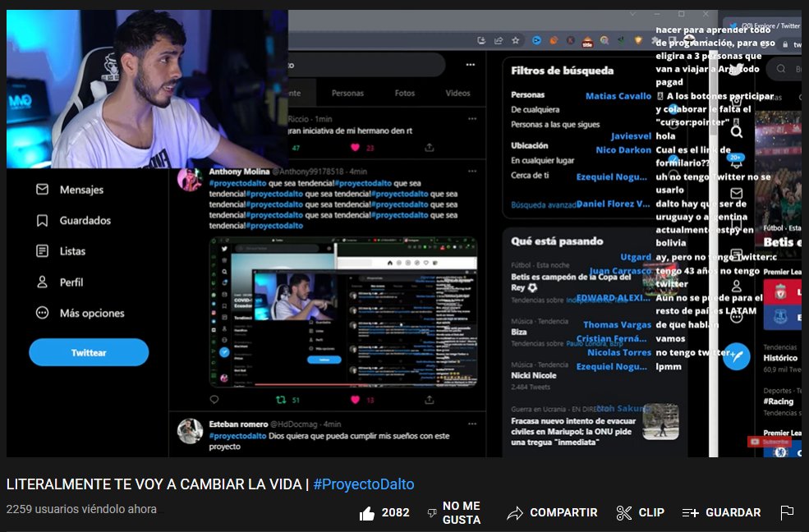
Task: Open the three-dot menu on Anthony Molina's tweet
Action: [472, 171]
